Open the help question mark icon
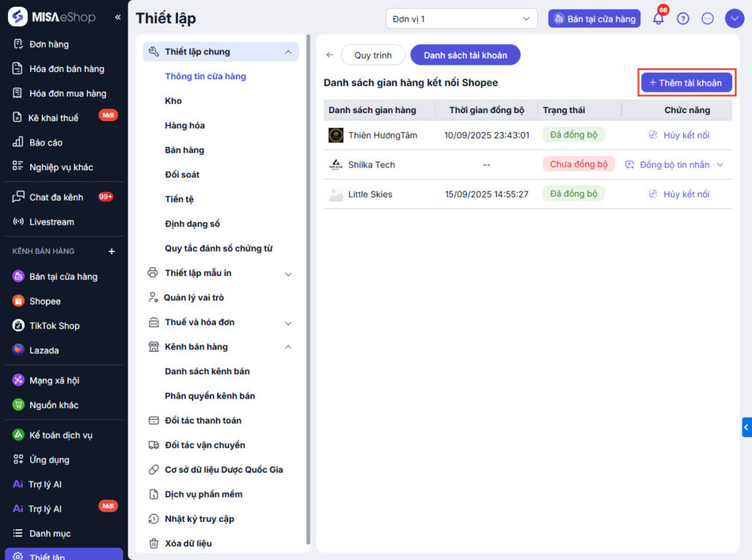752x560 pixels. [683, 19]
